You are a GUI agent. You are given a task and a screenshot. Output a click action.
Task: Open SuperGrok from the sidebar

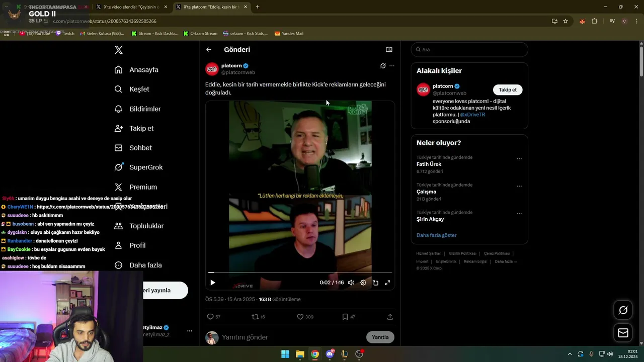click(138, 167)
